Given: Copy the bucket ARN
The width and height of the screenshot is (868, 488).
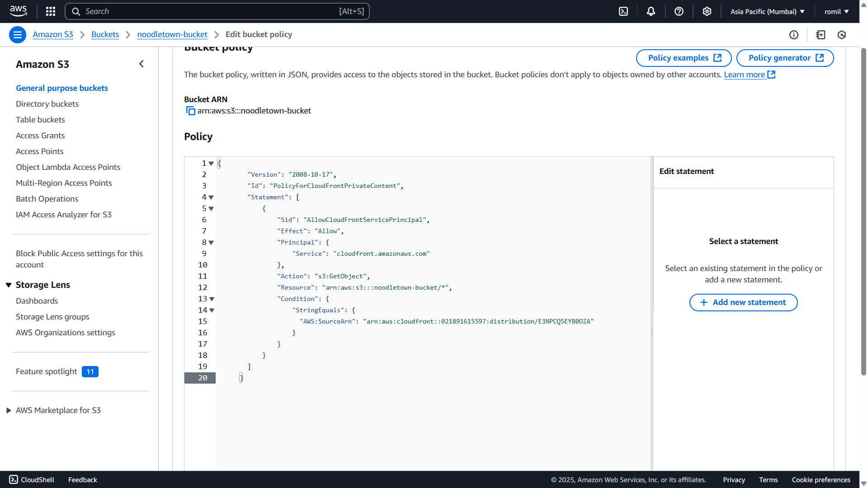Looking at the screenshot, I should pos(190,111).
